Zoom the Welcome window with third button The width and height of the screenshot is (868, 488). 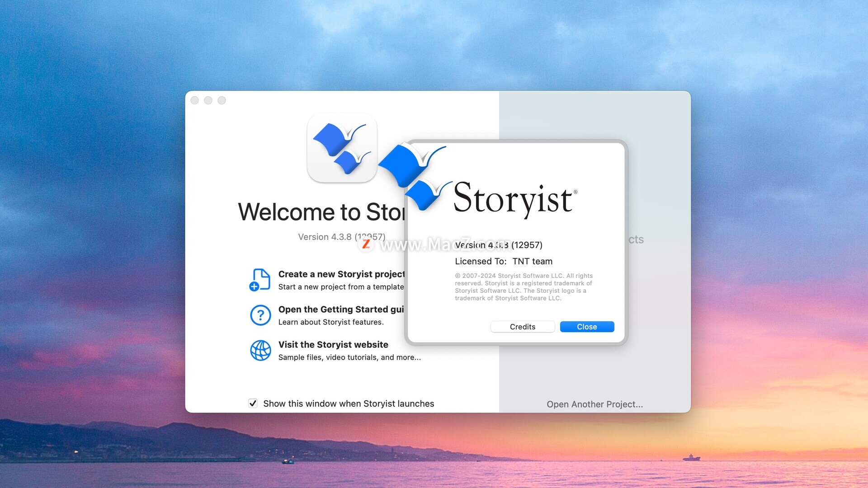pyautogui.click(x=222, y=100)
